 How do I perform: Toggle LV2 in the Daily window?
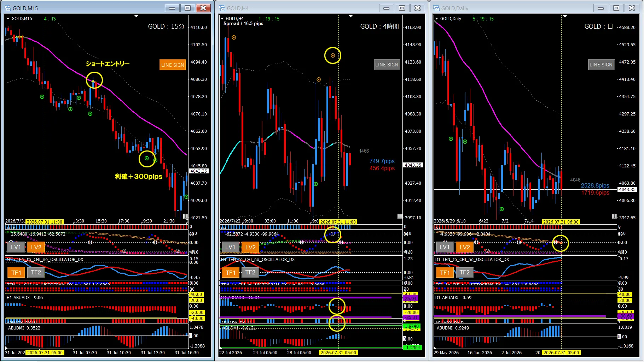(x=465, y=247)
